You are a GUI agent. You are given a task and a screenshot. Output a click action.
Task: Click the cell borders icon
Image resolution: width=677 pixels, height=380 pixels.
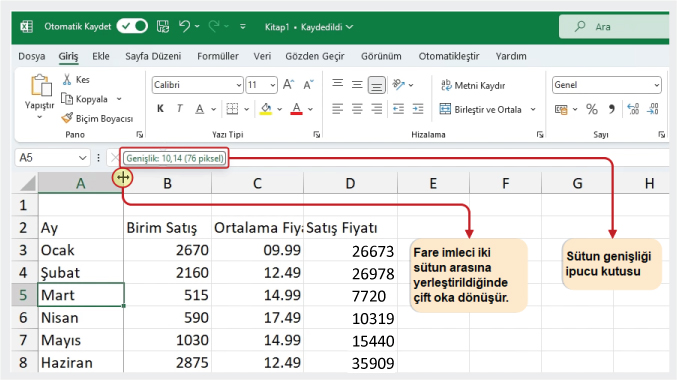pyautogui.click(x=232, y=109)
